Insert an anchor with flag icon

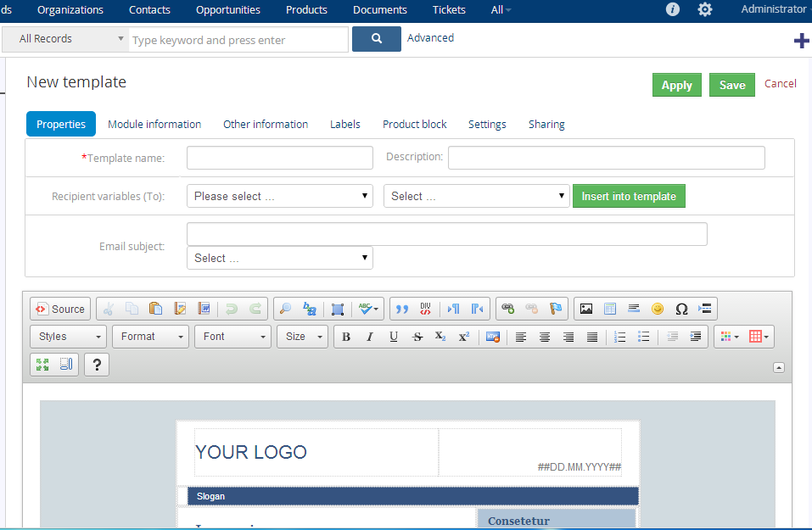tap(556, 309)
